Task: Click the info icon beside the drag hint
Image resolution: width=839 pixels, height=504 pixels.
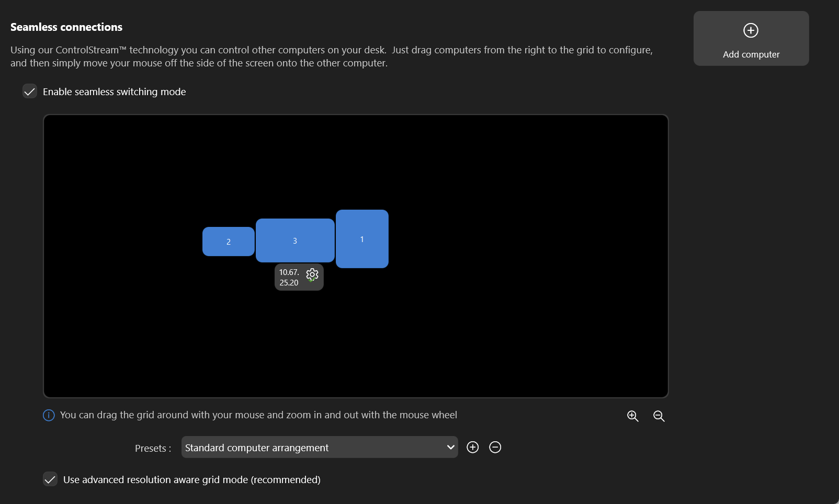Action: click(x=49, y=415)
